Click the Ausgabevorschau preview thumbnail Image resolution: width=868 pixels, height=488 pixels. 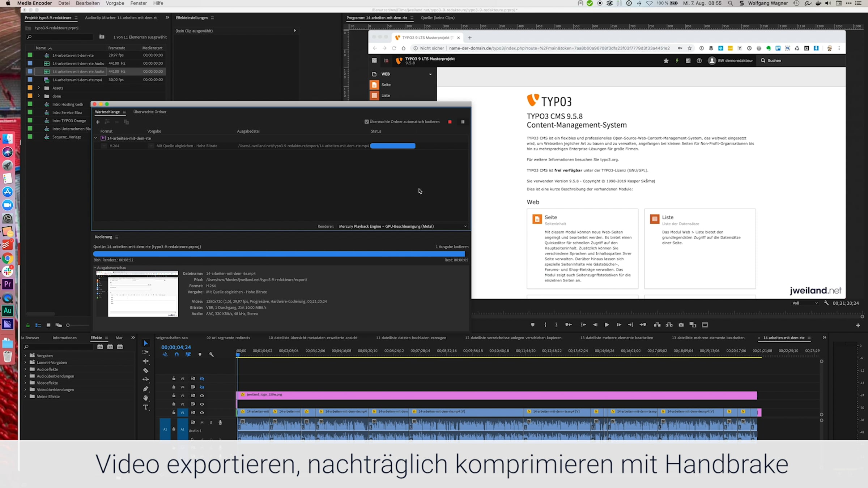pyautogui.click(x=137, y=294)
